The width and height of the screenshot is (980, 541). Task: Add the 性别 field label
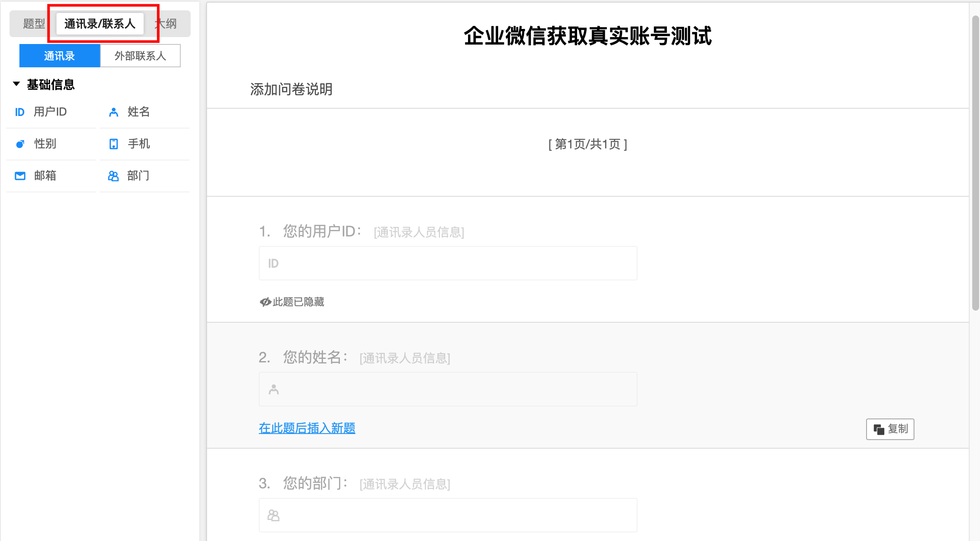[x=45, y=144]
